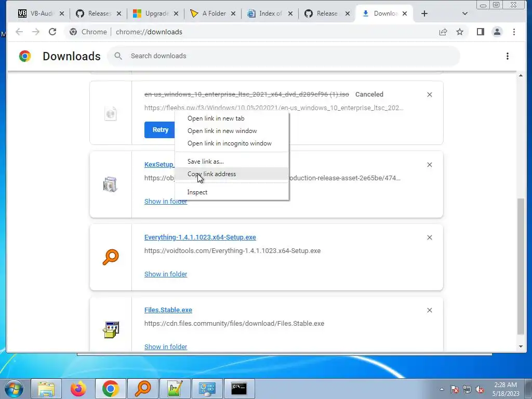Open the GitHub Releases tab
This screenshot has width=532, height=399.
(x=94, y=14)
